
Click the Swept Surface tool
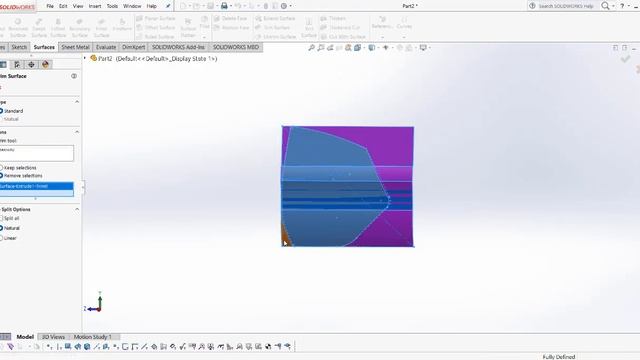[39, 27]
